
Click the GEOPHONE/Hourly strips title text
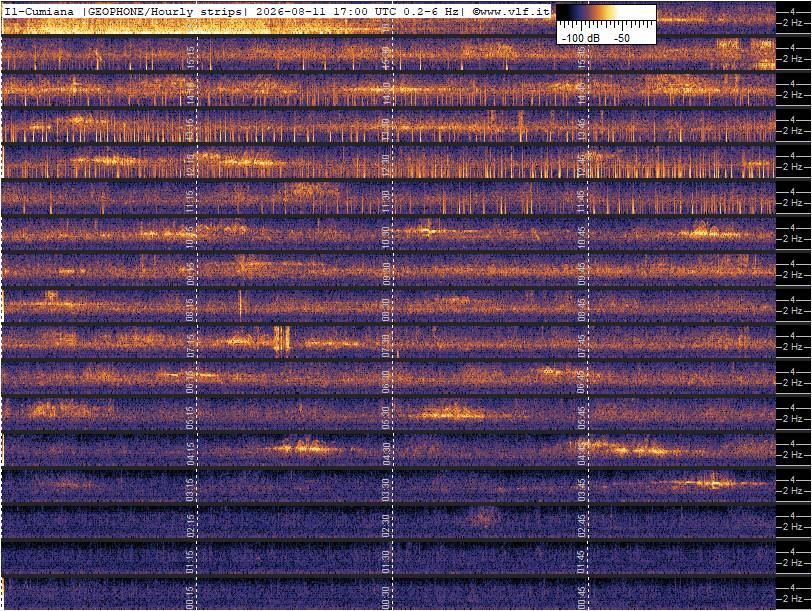coord(165,11)
